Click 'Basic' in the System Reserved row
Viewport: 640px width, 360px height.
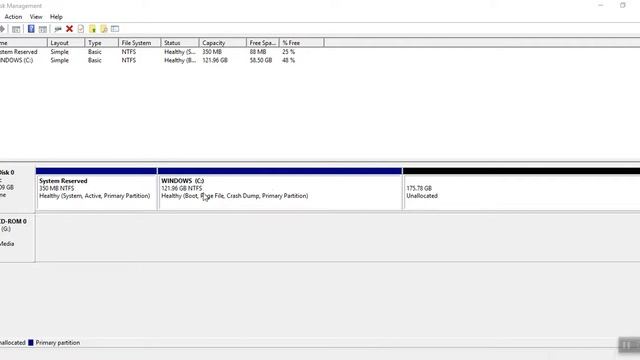[x=95, y=52]
